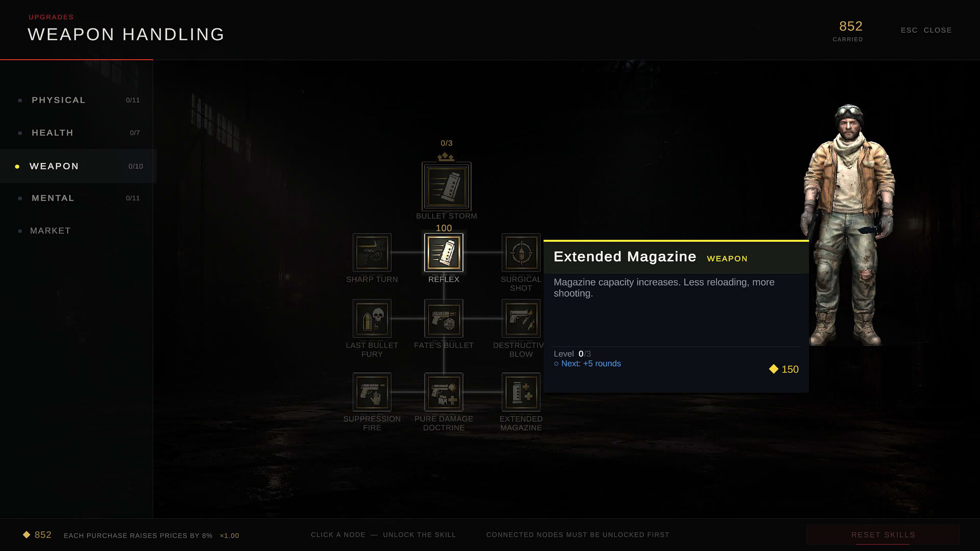Select the Sharp Turn skill icon
The height and width of the screenshot is (551, 980).
click(372, 253)
